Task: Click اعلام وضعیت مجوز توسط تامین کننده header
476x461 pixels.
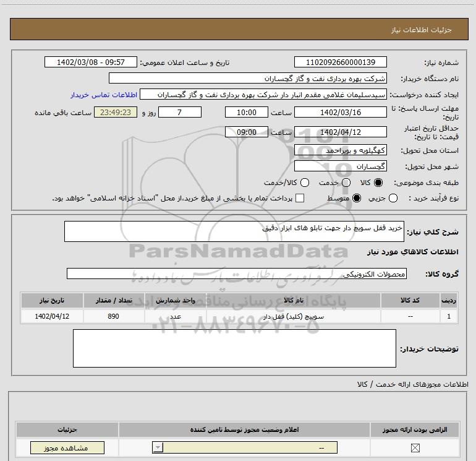Action: 244,429
